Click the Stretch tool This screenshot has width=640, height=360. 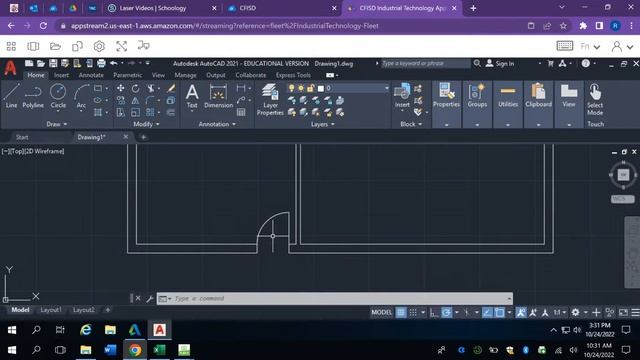120,112
